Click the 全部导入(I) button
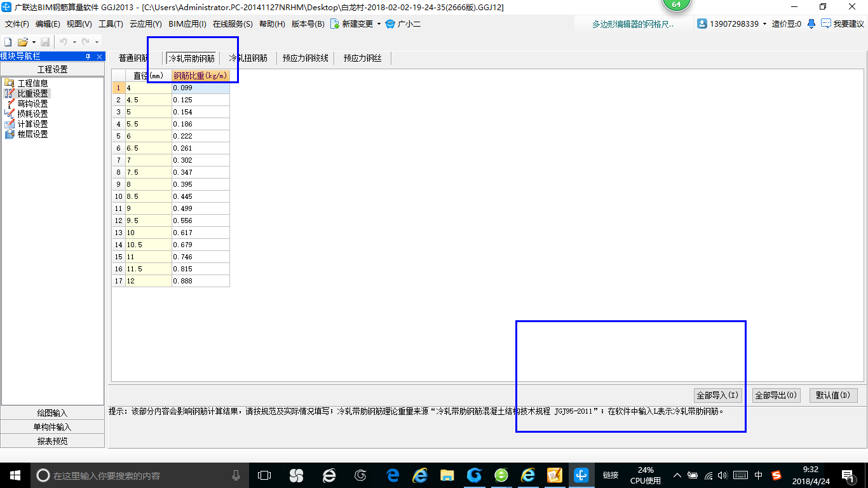This screenshot has height=488, width=868. pos(718,395)
